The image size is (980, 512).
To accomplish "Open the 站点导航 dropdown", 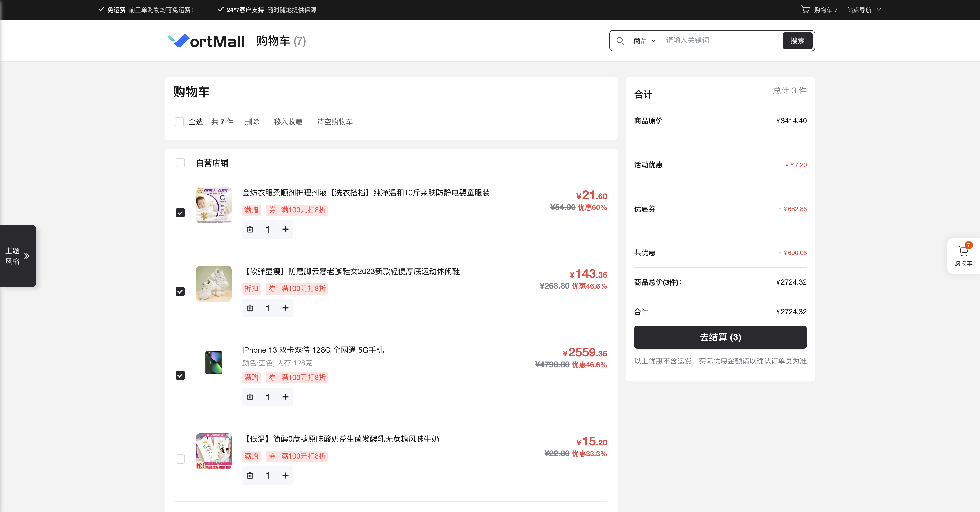I will point(864,10).
